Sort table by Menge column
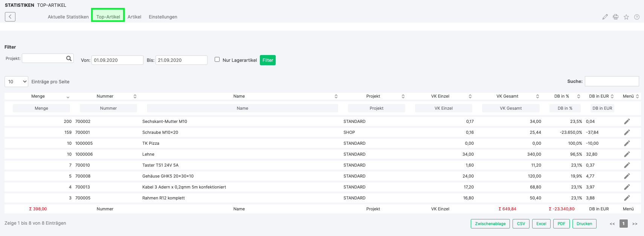Viewport: 644px width, 236px height. 38,96
